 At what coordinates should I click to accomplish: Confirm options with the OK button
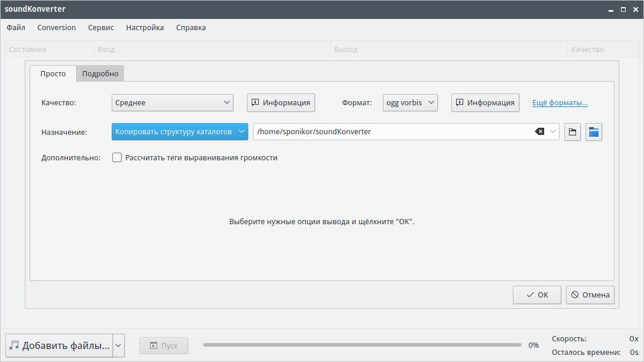(x=536, y=295)
